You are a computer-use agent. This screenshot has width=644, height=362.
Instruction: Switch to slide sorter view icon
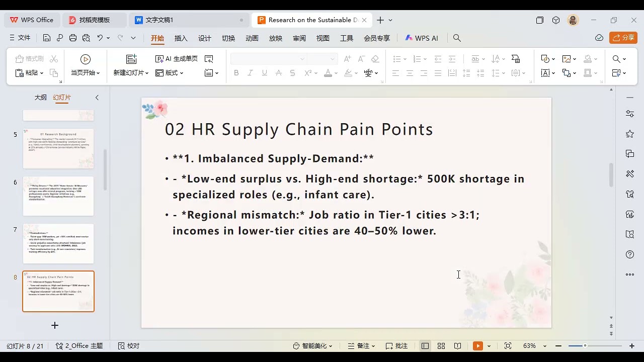pos(441,346)
